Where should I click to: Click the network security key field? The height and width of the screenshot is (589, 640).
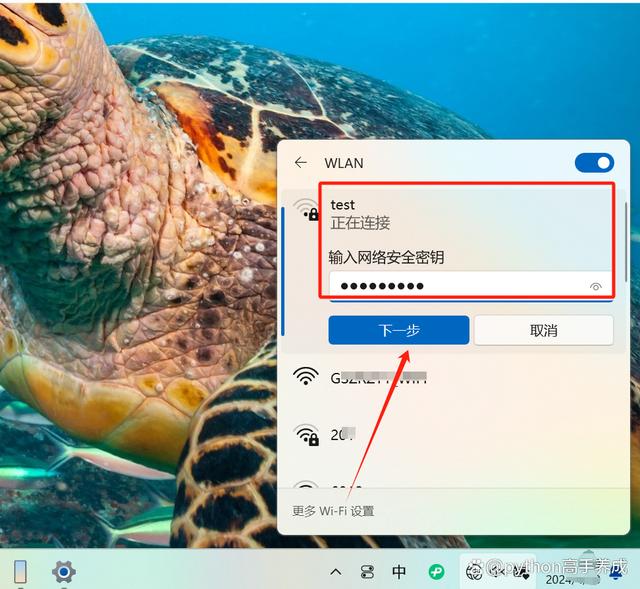tap(455, 286)
